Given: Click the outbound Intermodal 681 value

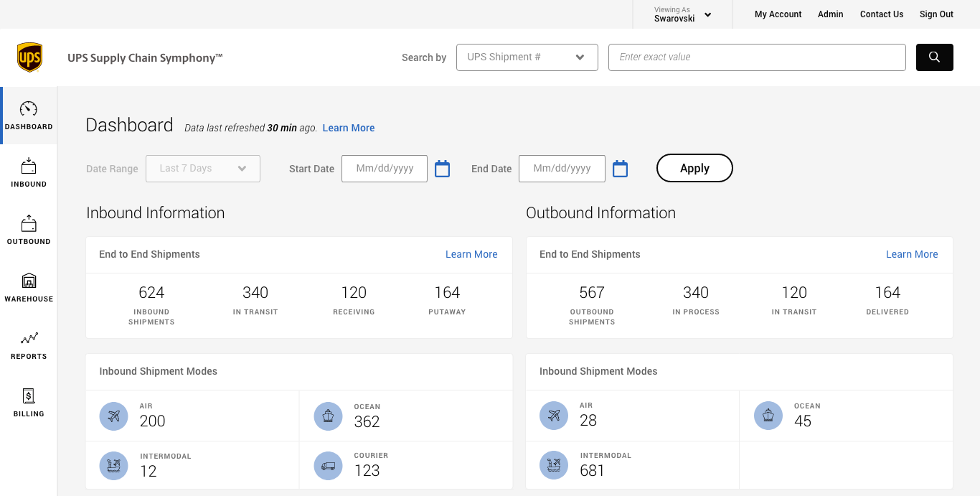Looking at the screenshot, I should (592, 471).
